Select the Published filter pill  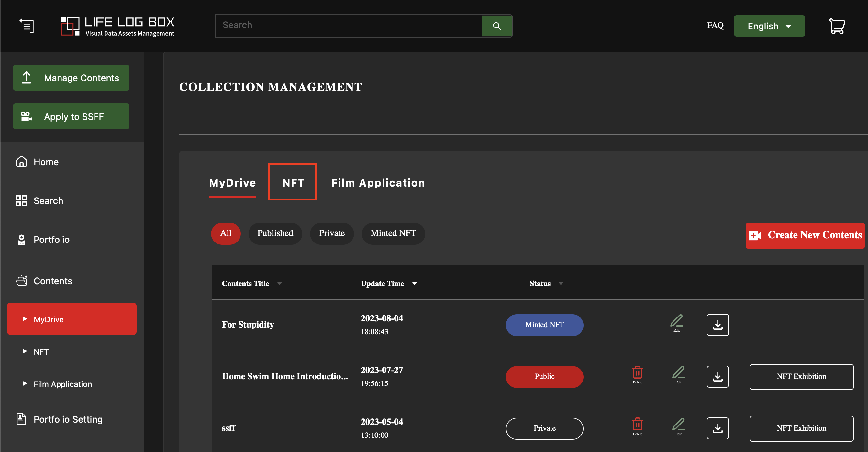tap(275, 233)
